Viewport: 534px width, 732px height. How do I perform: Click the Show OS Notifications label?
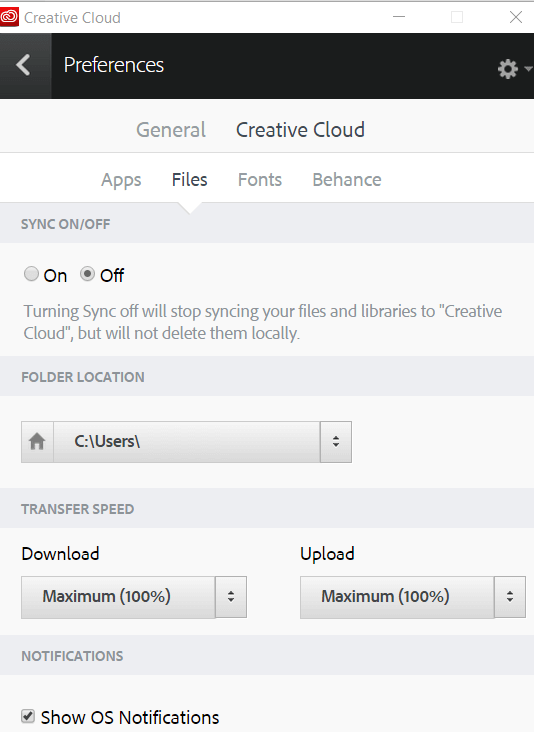click(130, 717)
